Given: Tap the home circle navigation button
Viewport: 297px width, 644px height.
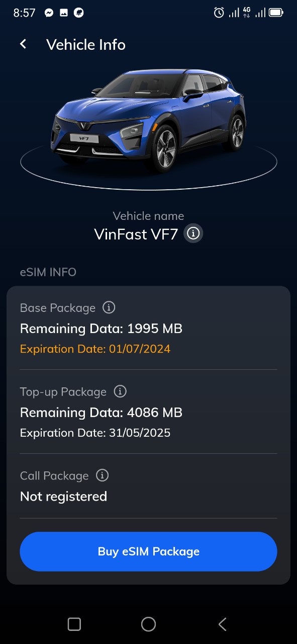Looking at the screenshot, I should pyautogui.click(x=148, y=624).
